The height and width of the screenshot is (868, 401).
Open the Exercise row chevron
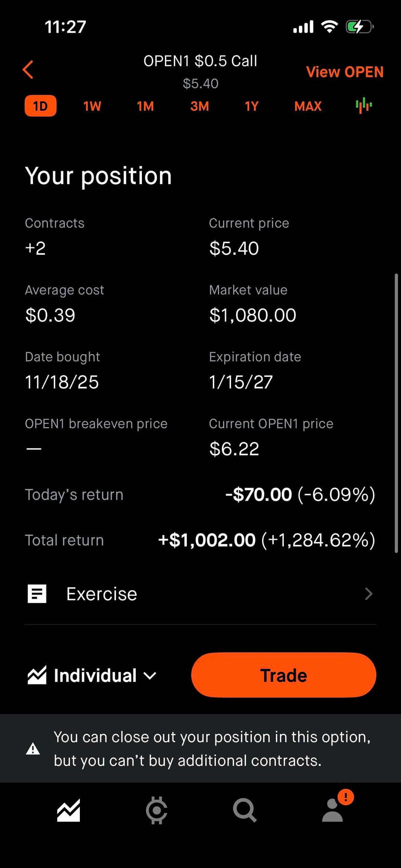368,594
